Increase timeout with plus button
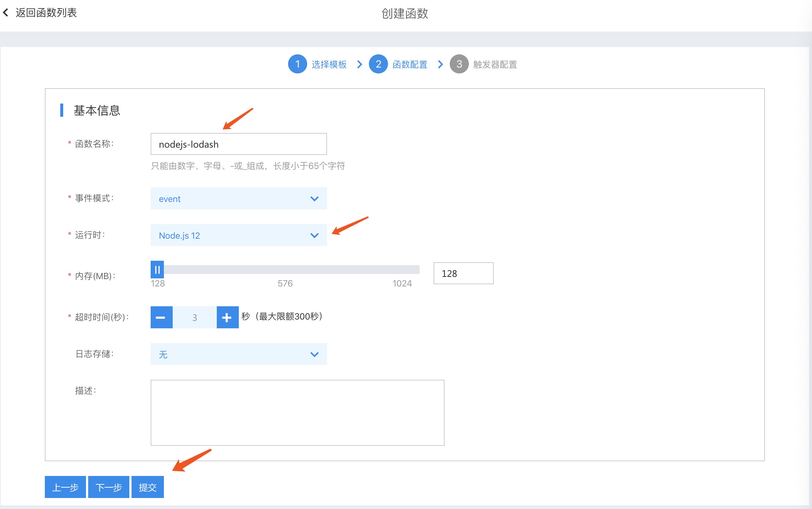The height and width of the screenshot is (509, 812). 227,317
